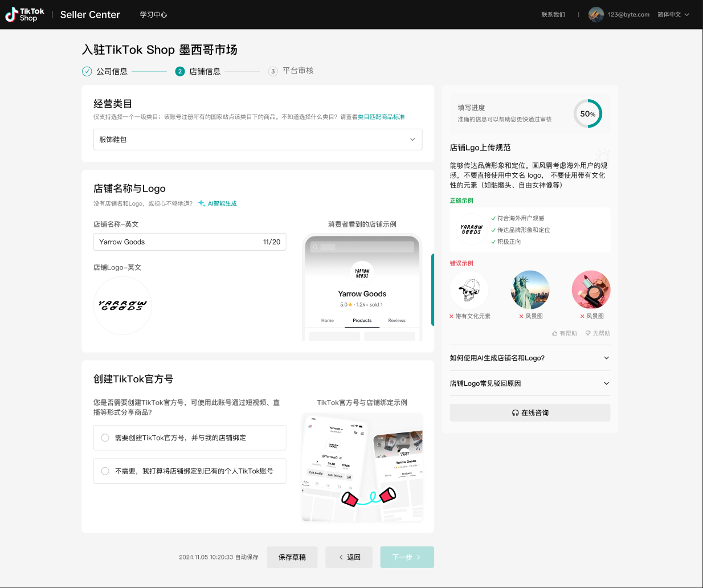The height and width of the screenshot is (588, 703).
Task: Click the cosmetics photo wrong example
Action: click(x=591, y=290)
